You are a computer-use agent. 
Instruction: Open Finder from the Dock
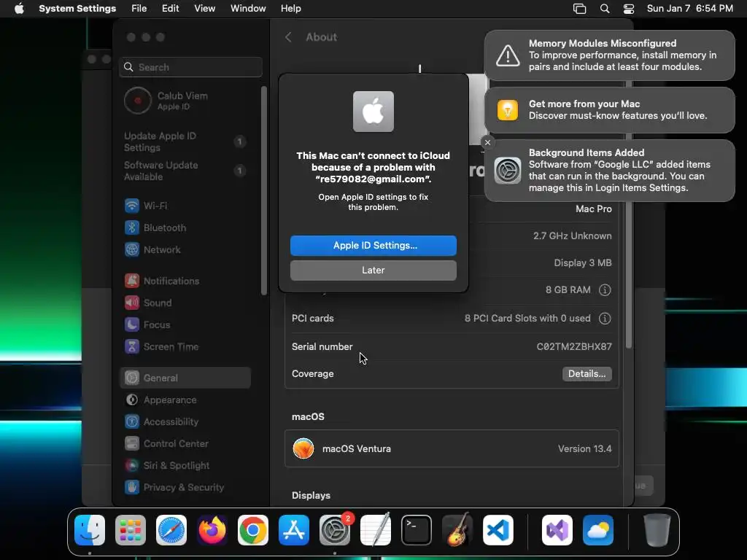point(90,530)
